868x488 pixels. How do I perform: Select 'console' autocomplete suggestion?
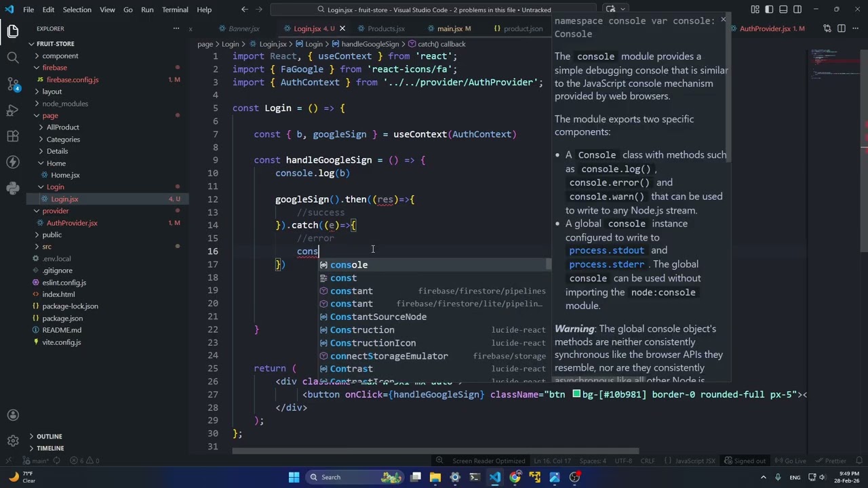[x=434, y=265]
